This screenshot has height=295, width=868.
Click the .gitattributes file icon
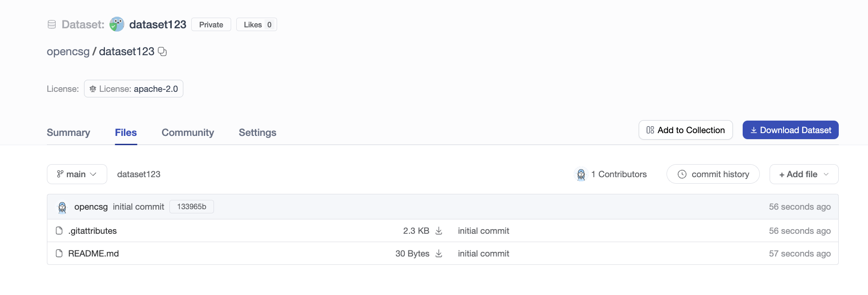[x=59, y=231]
